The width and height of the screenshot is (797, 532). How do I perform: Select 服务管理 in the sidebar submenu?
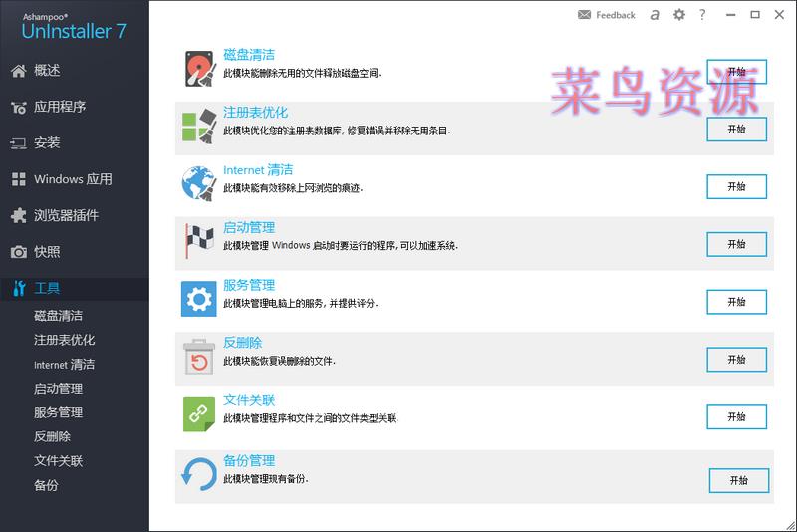pyautogui.click(x=58, y=412)
